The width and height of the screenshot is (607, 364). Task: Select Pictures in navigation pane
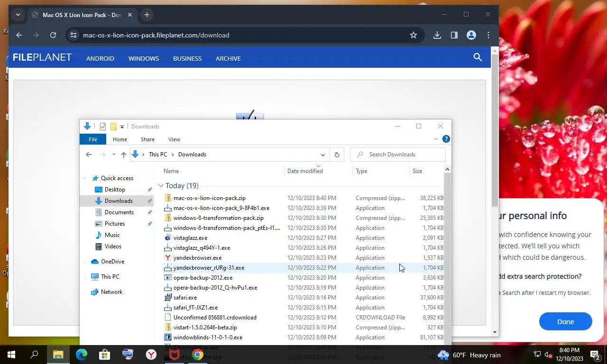click(115, 224)
